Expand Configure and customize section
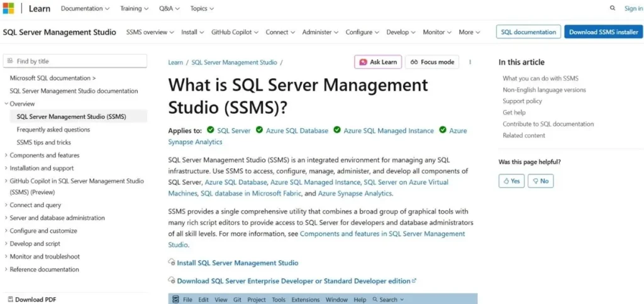Viewport: 644px width, 304px height. pos(41,231)
